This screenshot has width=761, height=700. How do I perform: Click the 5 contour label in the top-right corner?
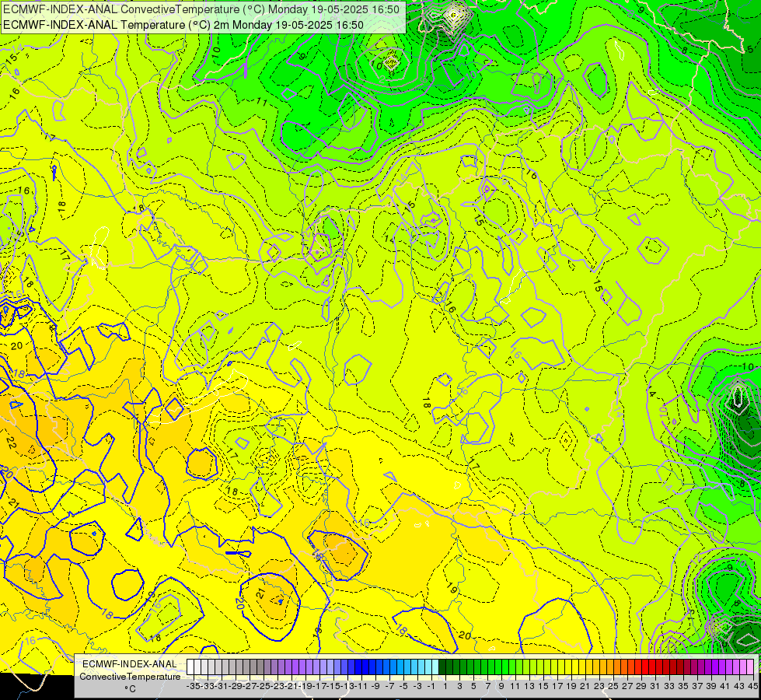tap(750, 49)
